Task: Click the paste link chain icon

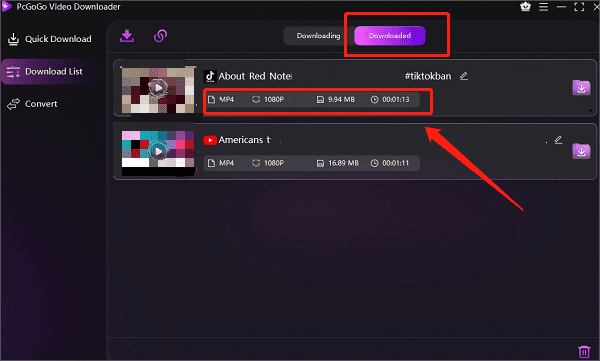Action: (x=160, y=36)
